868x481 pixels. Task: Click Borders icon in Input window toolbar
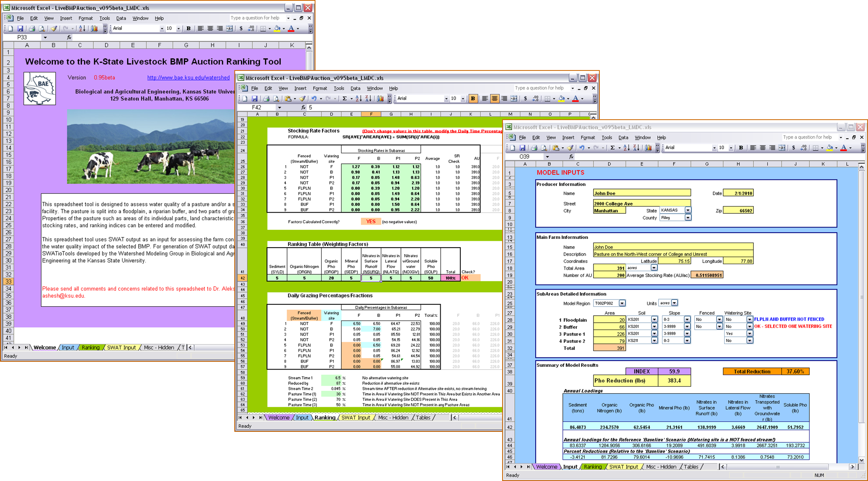(815, 148)
